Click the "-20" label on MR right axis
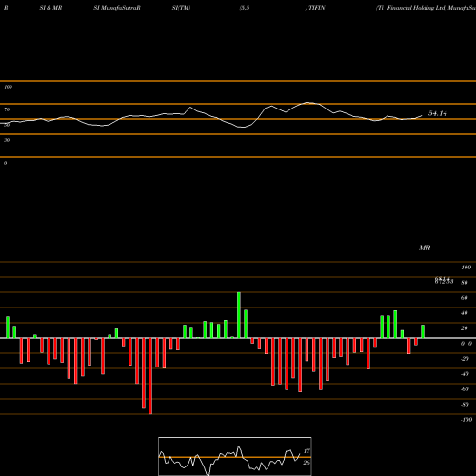 [465, 359]
